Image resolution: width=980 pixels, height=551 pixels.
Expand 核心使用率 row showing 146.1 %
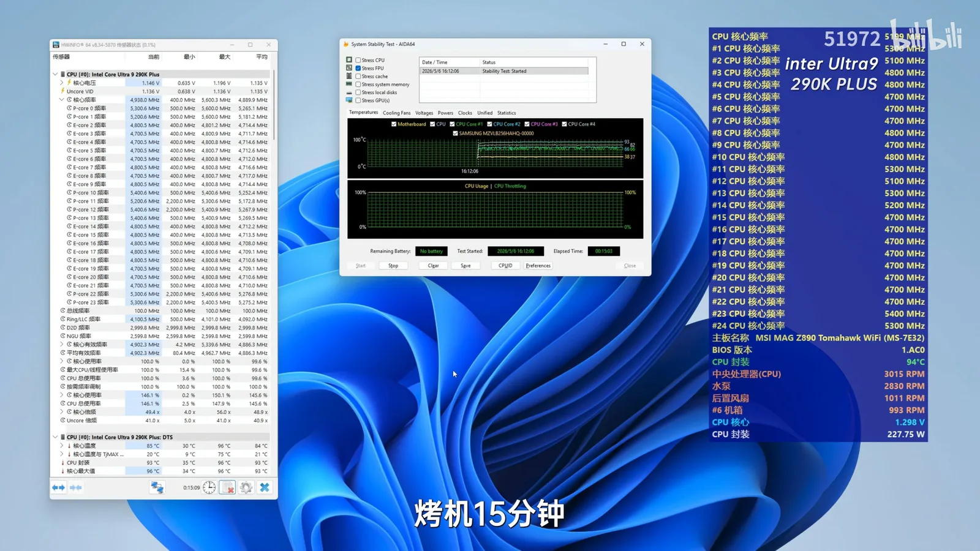pos(62,395)
